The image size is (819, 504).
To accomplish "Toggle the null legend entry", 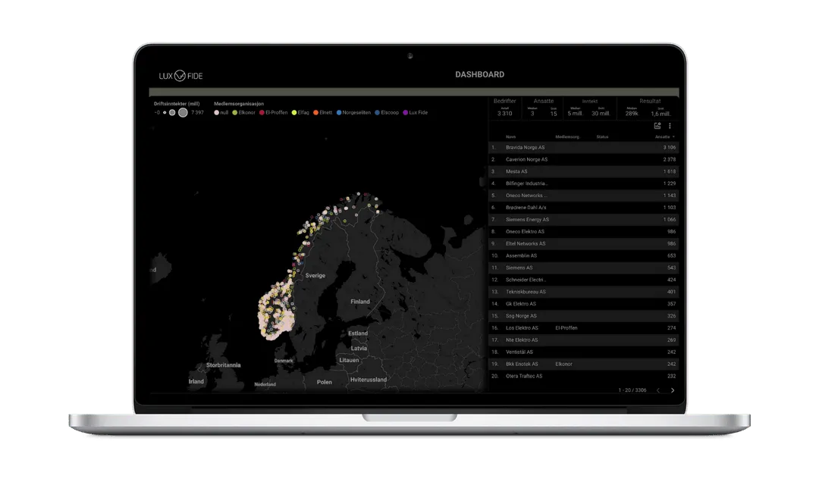I will pos(221,112).
